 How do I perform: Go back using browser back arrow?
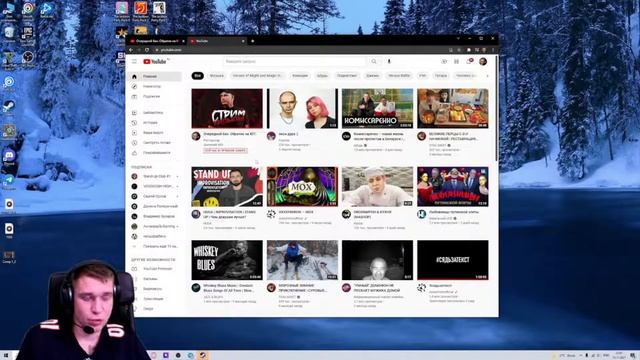coord(131,50)
